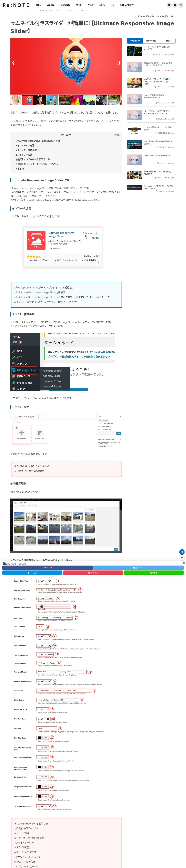Jump to インストール方法 in the contents

point(25,146)
